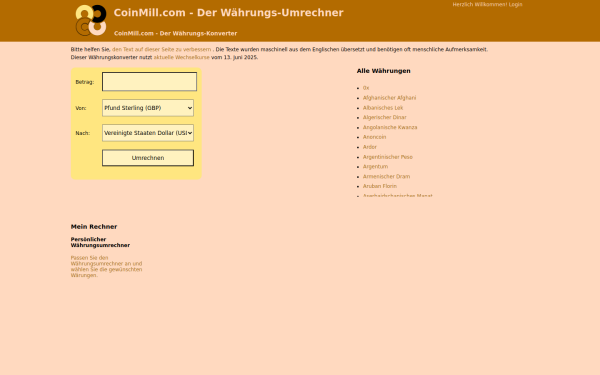Image resolution: width=600 pixels, height=375 pixels.
Task: Click the CoinMill rings logo
Action: 91,20
